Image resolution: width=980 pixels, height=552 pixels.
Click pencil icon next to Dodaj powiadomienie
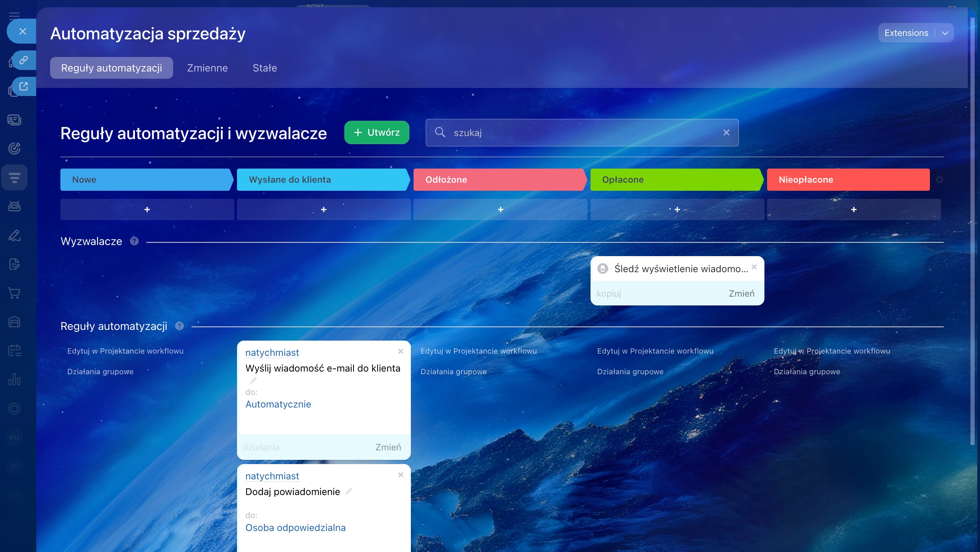click(x=348, y=491)
